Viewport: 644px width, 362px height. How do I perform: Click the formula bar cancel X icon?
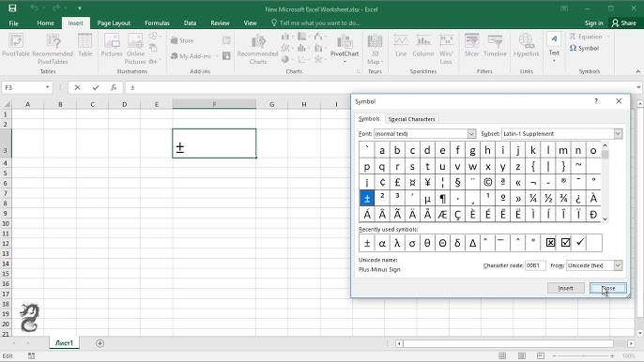77,87
